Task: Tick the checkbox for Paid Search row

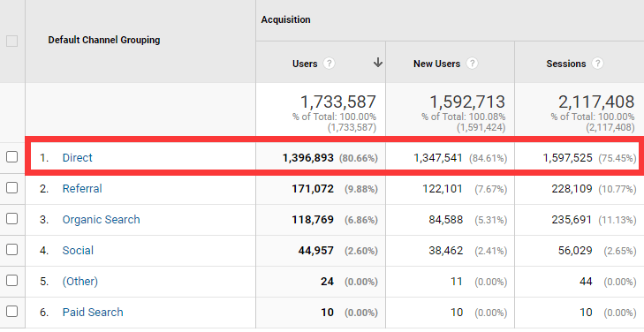Action: click(11, 312)
